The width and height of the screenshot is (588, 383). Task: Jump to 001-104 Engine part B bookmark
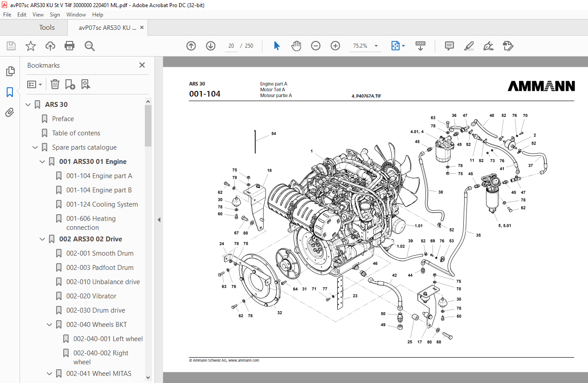click(99, 190)
